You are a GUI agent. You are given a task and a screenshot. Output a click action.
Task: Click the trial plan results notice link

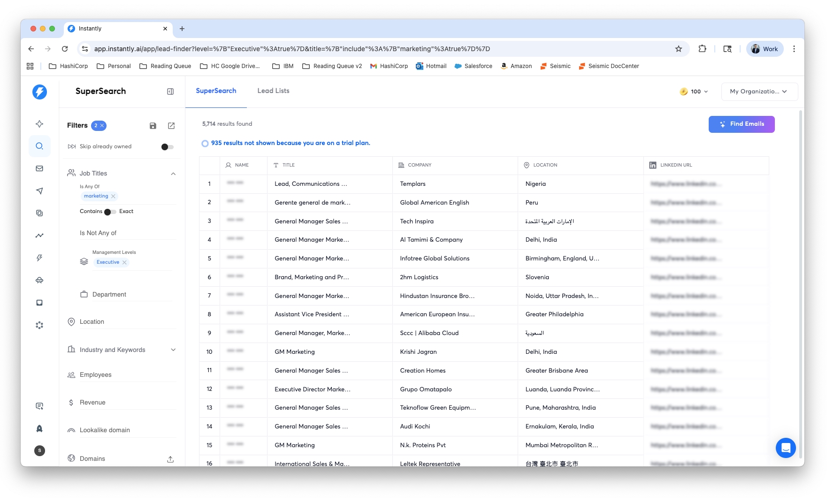pos(291,143)
